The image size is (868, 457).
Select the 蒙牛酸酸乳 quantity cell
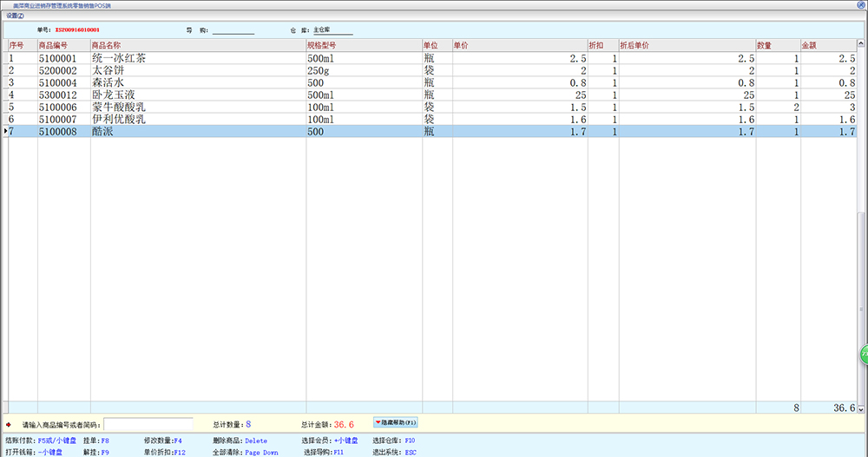pos(778,108)
